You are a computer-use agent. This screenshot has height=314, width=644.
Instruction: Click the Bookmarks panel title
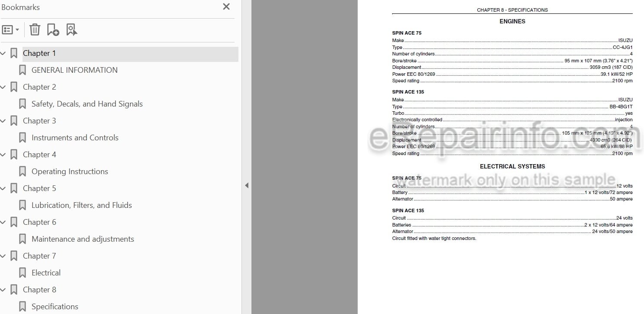(x=20, y=7)
